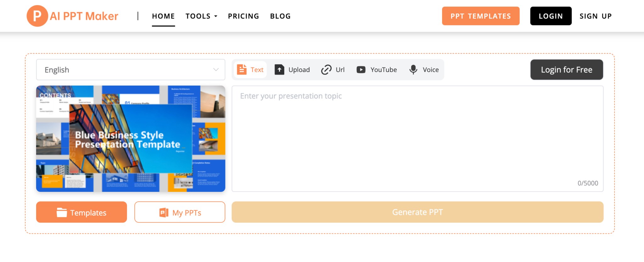Choose the YouTube source icon

[361, 70]
